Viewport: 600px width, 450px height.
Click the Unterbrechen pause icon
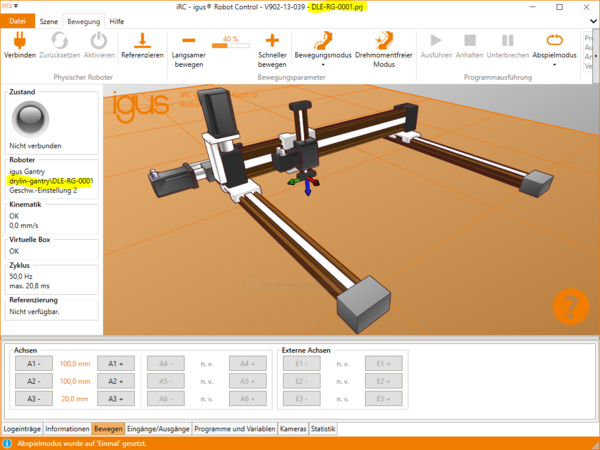(x=508, y=40)
